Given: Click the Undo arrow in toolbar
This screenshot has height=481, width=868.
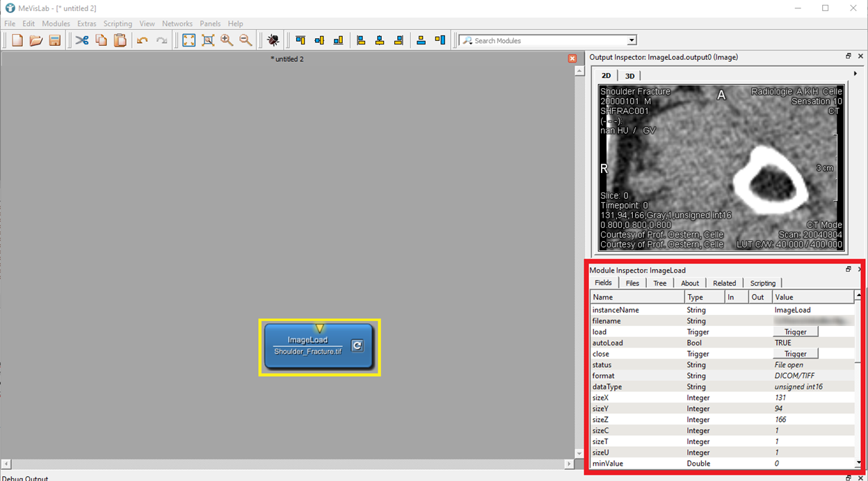Looking at the screenshot, I should point(143,40).
